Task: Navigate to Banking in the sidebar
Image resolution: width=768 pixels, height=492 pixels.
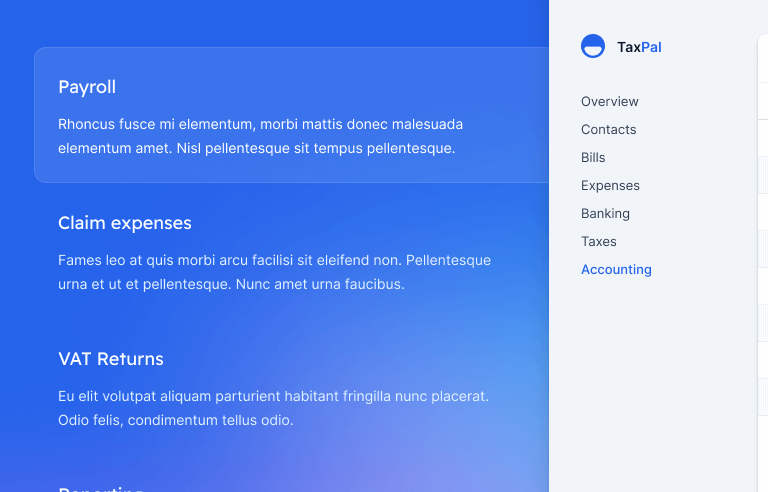Action: (605, 213)
